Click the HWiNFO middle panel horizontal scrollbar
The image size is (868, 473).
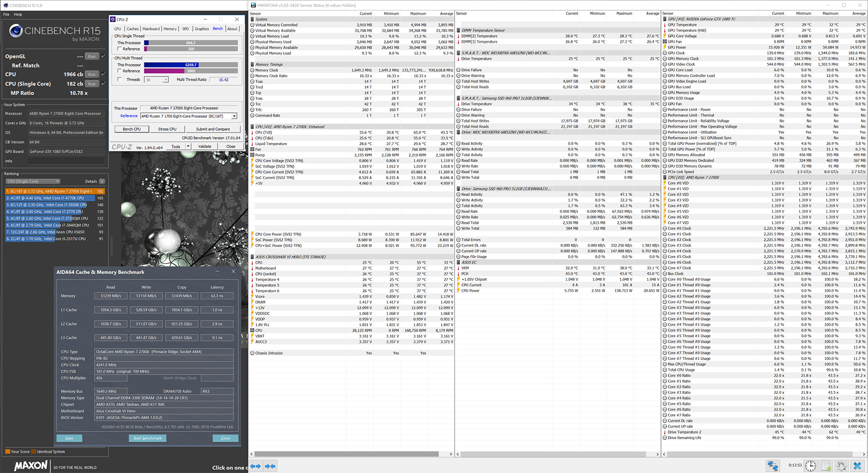(553, 454)
